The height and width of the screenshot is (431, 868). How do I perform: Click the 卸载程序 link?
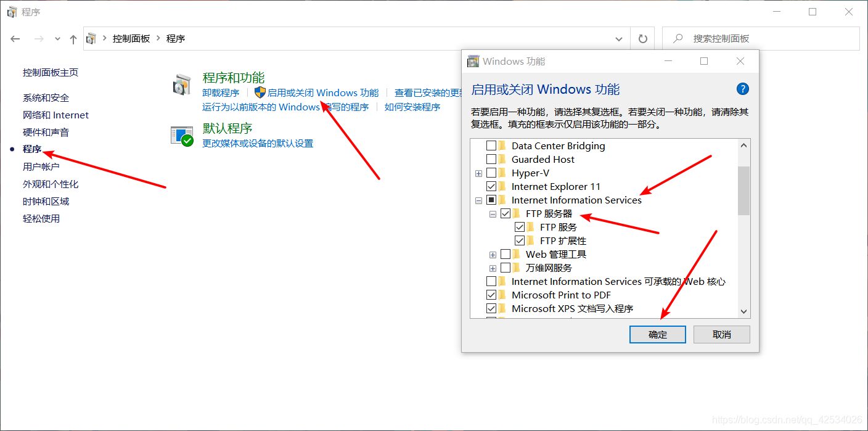coord(221,92)
